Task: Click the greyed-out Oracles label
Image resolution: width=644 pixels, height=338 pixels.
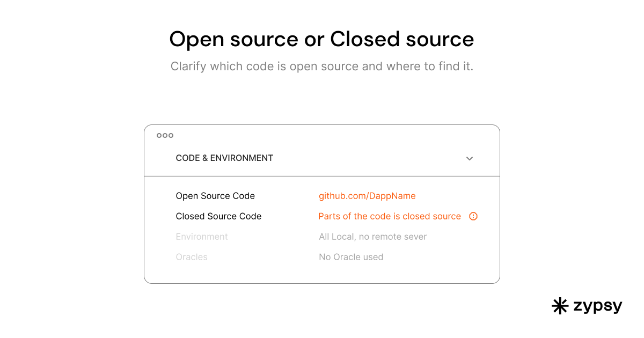Action: [x=192, y=257]
